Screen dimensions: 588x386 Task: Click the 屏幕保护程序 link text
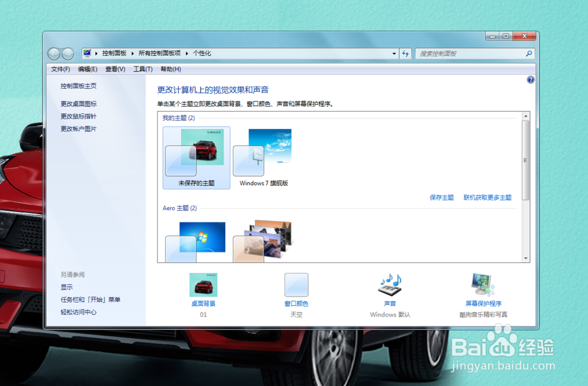pos(483,304)
